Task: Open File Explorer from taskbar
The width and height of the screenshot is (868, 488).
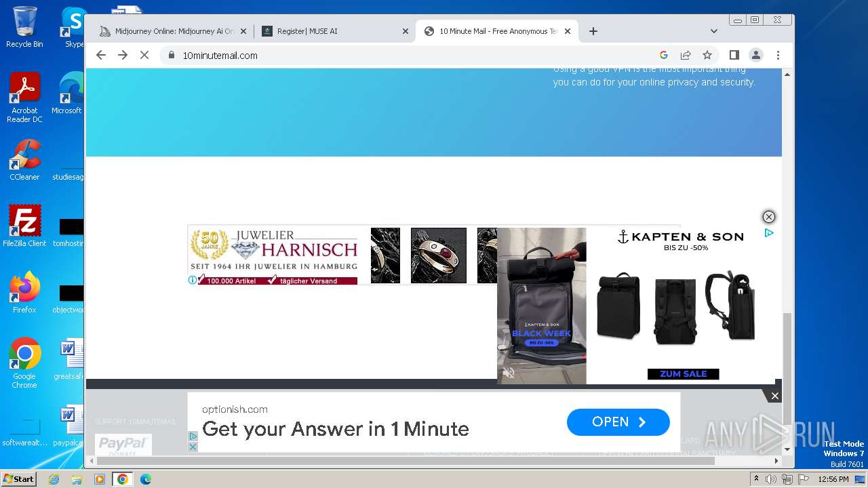Action: tap(77, 479)
